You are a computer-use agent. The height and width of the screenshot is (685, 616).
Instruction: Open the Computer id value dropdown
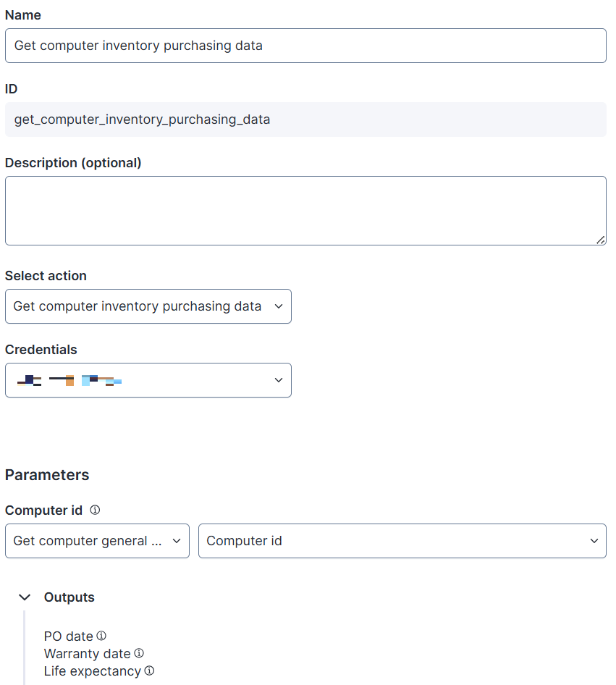pyautogui.click(x=402, y=541)
